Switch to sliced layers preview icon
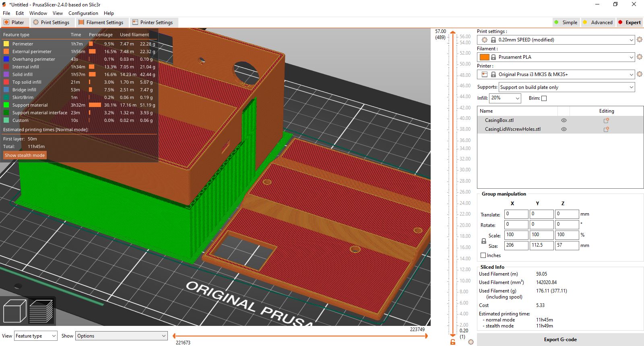 tap(41, 311)
